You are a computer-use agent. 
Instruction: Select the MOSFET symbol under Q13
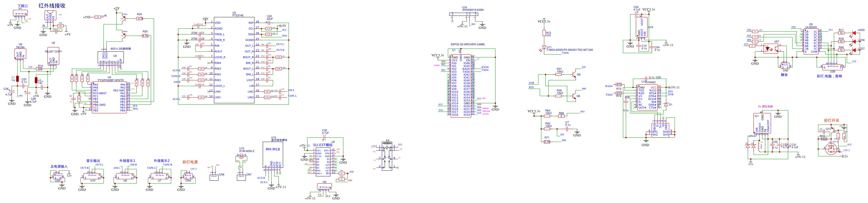(831, 149)
